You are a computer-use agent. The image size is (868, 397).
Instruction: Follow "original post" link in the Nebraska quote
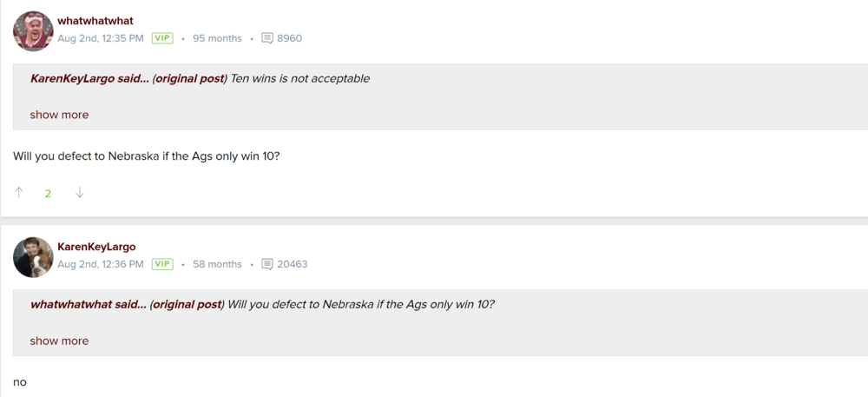(x=187, y=304)
